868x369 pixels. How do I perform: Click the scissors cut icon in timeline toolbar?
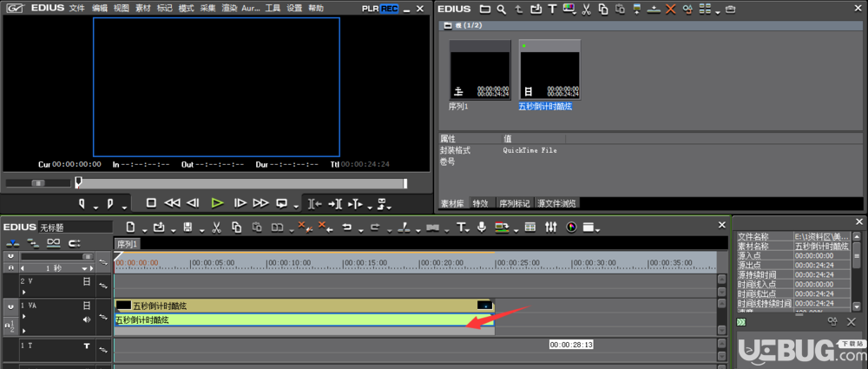[x=216, y=227]
